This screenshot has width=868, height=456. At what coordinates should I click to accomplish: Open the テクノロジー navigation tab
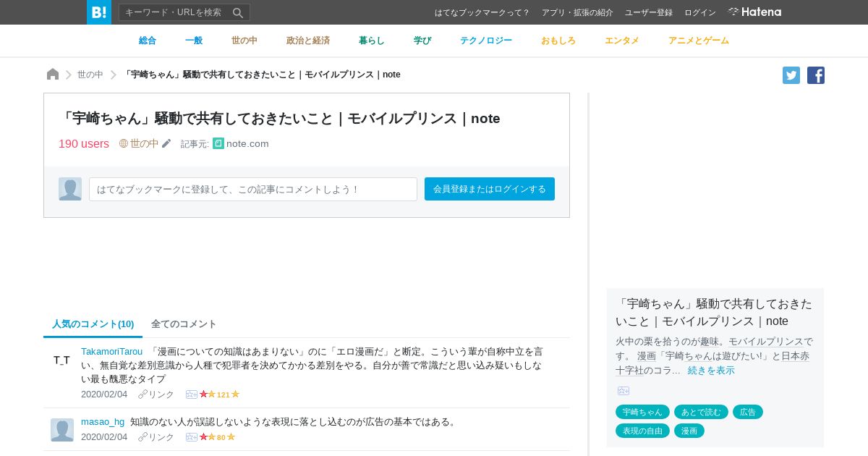click(486, 41)
